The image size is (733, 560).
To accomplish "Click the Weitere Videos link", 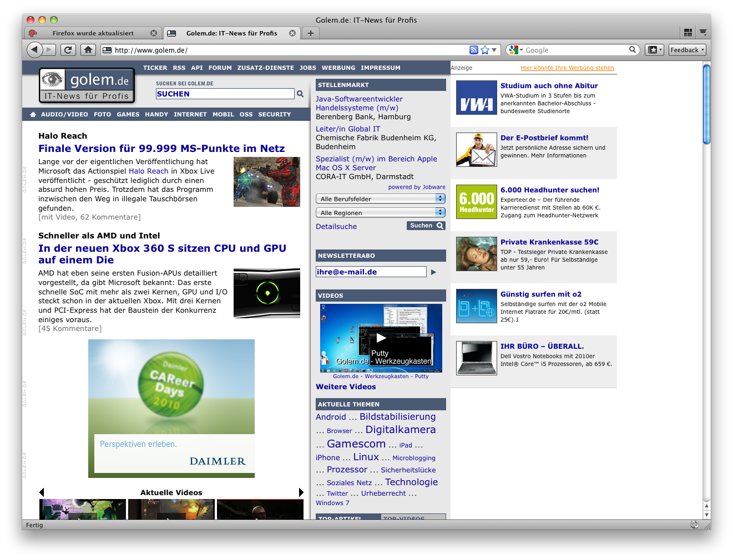I will 346,386.
